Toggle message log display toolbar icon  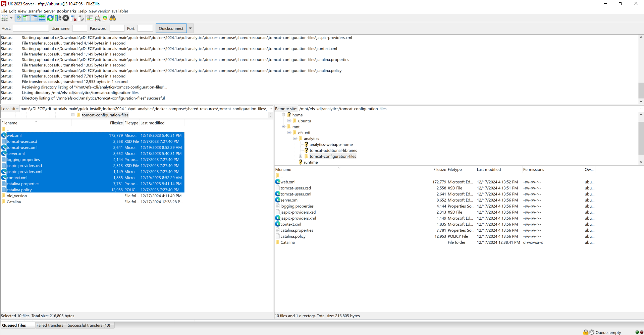click(19, 18)
